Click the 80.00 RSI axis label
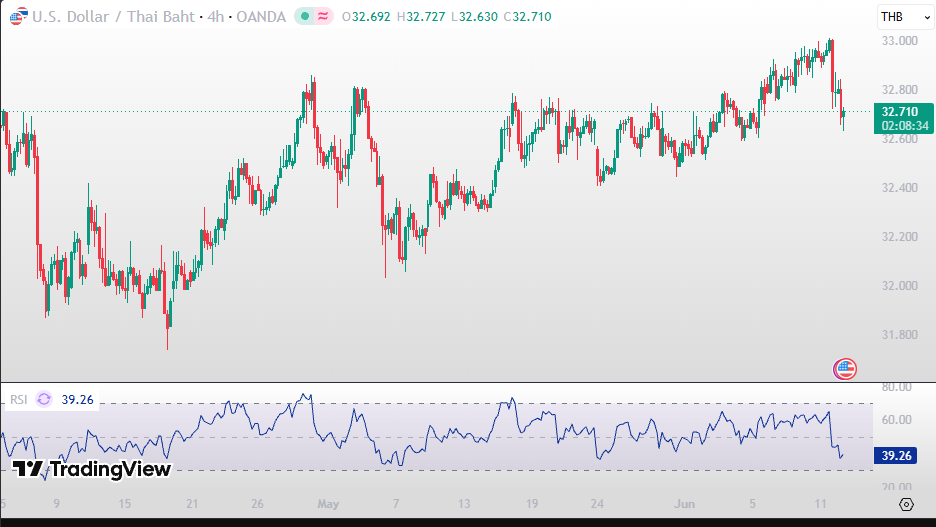Image resolution: width=936 pixels, height=527 pixels. 897,387
